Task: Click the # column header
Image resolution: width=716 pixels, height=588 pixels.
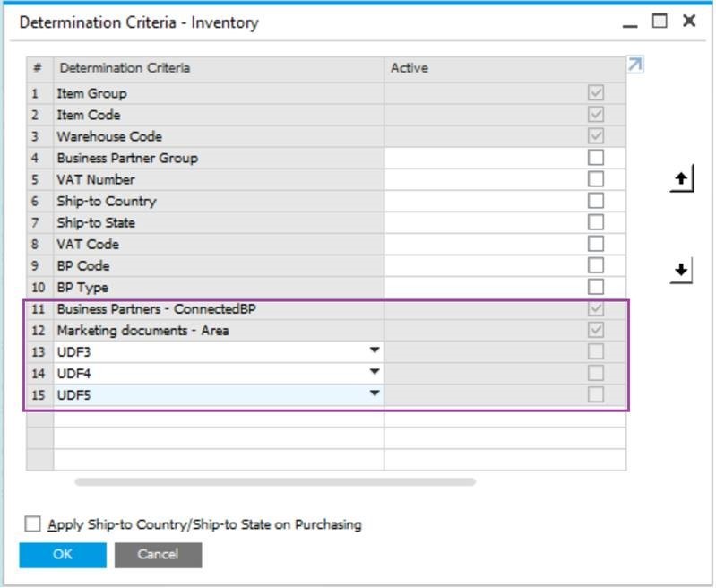Action: click(40, 68)
